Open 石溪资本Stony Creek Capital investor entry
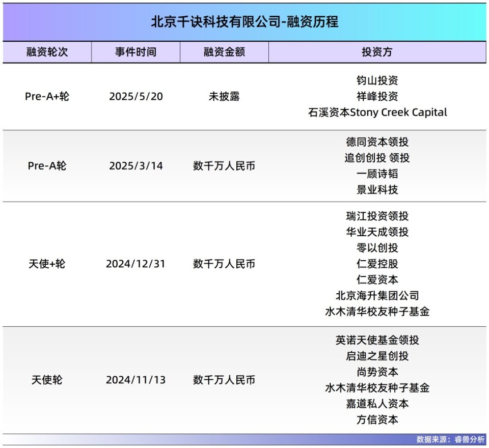Viewport: 489px width, 448px height. click(x=377, y=112)
